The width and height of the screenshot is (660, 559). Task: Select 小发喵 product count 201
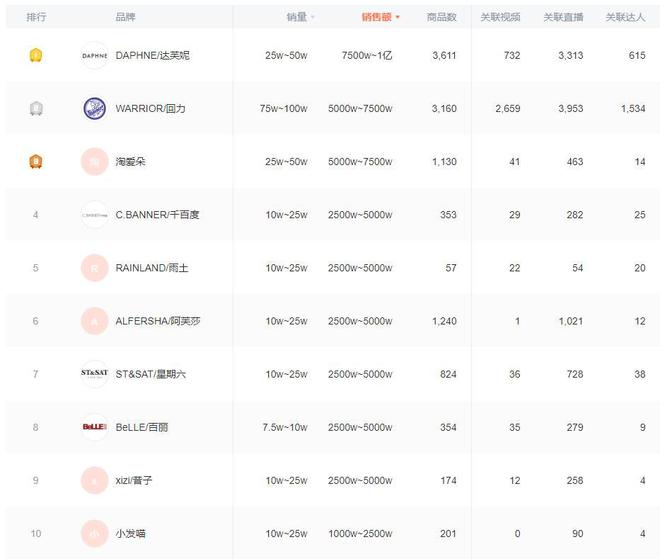click(x=448, y=533)
